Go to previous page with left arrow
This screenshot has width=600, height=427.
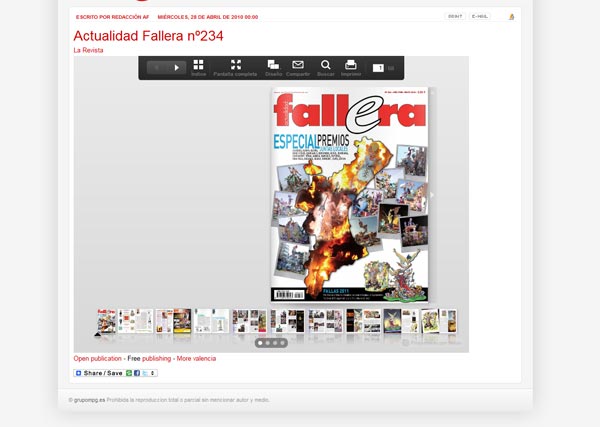[156, 68]
